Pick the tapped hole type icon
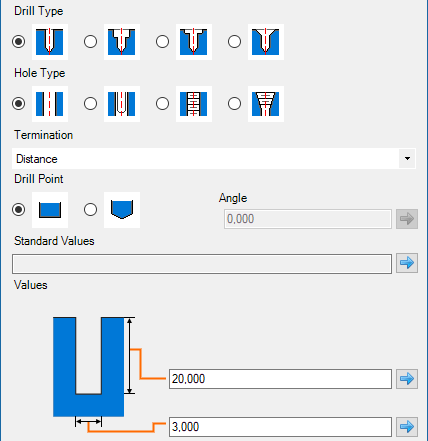428x441 pixels. [x=194, y=104]
